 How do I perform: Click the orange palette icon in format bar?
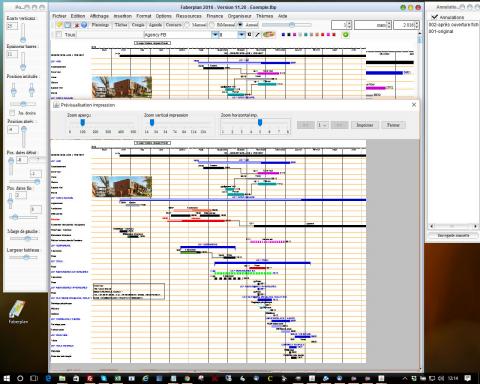(269, 34)
